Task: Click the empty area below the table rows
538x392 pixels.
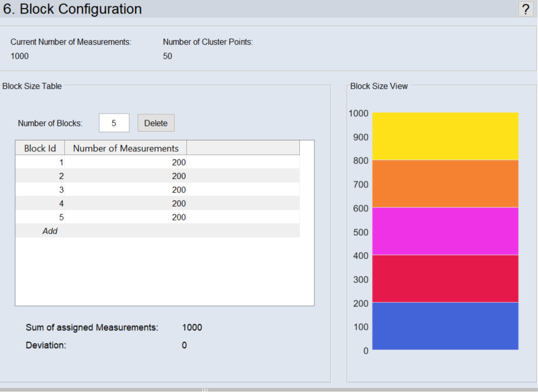Action: coord(164,271)
